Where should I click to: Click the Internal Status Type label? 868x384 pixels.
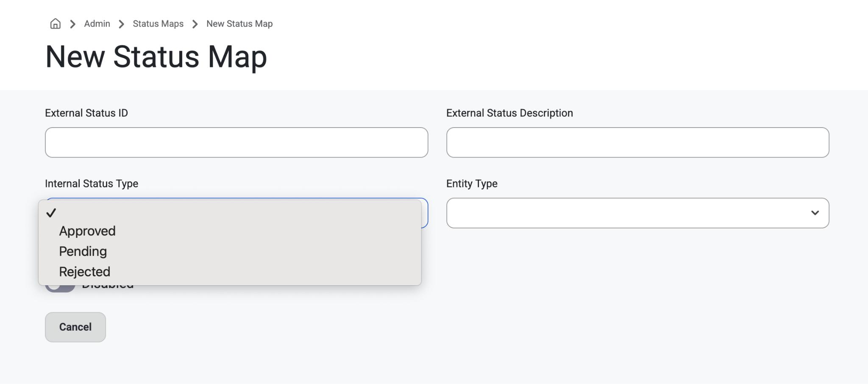click(92, 184)
